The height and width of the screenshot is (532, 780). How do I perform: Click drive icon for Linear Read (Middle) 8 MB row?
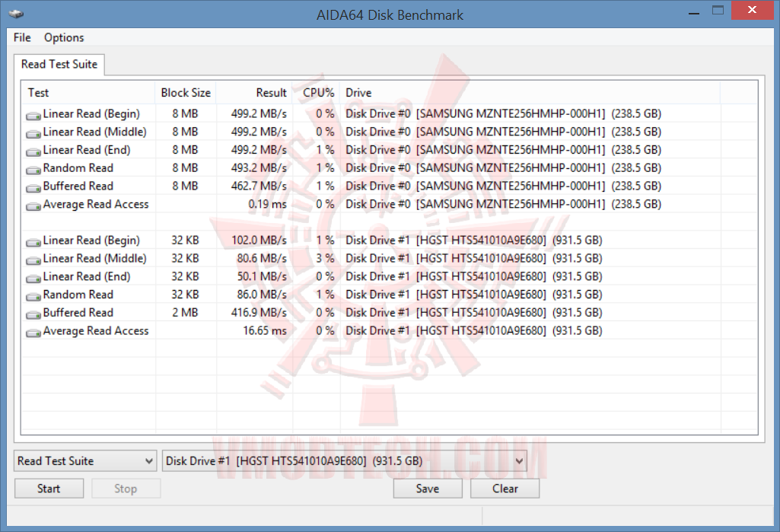33,134
